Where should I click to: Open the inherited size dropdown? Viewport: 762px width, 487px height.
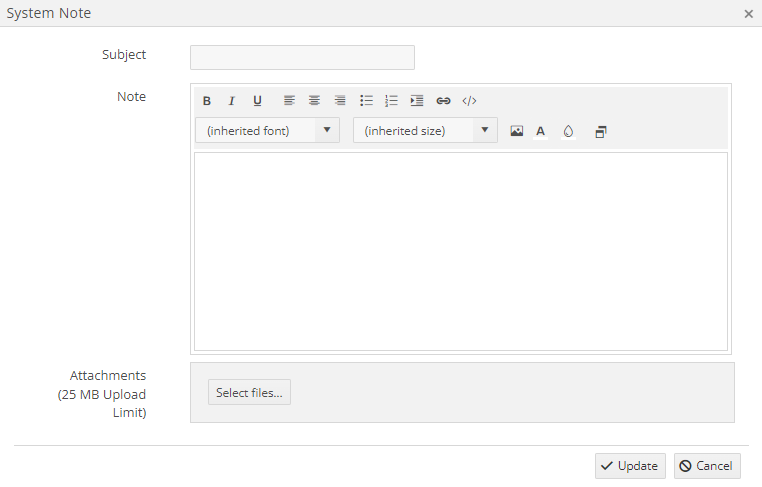[x=425, y=130]
